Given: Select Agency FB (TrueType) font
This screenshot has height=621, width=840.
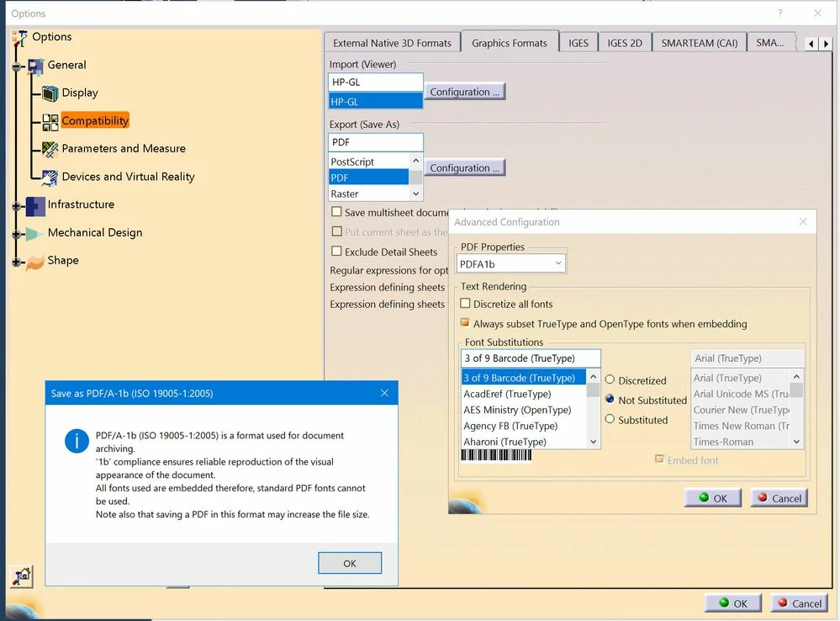Looking at the screenshot, I should tap(524, 426).
